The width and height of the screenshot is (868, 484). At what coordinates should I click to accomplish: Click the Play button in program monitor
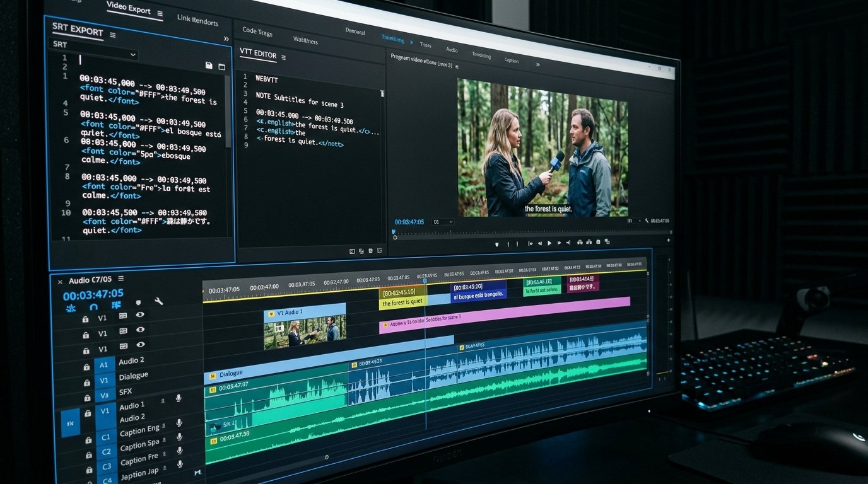(x=549, y=243)
